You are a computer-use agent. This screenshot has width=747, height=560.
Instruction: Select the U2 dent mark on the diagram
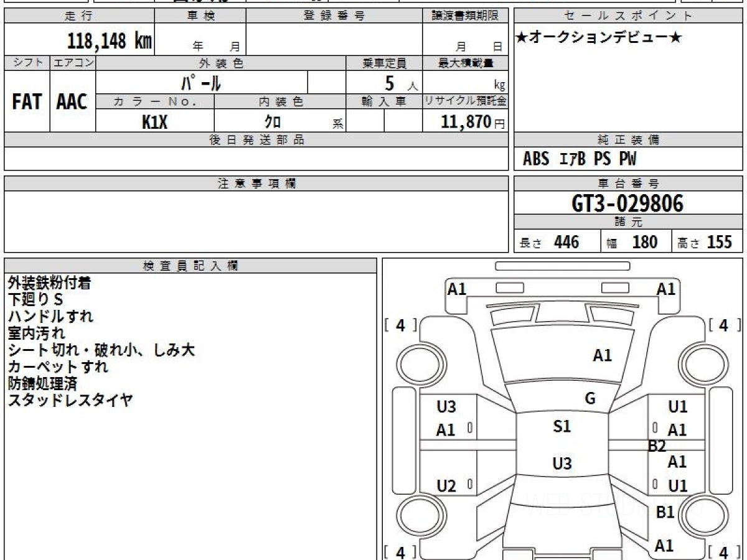click(446, 487)
